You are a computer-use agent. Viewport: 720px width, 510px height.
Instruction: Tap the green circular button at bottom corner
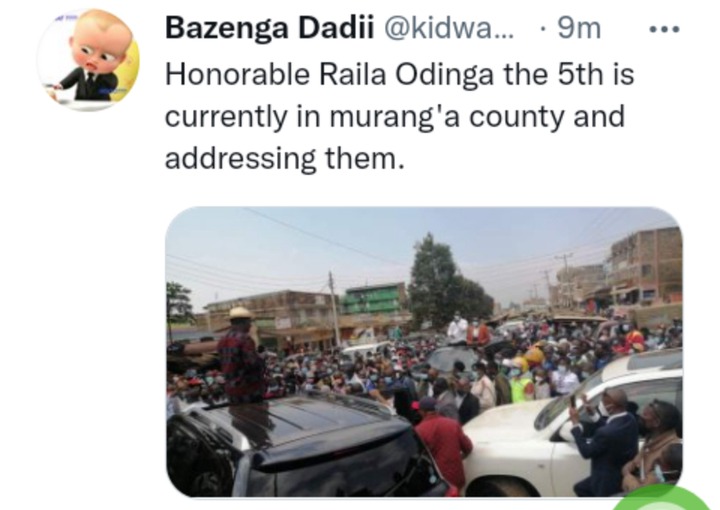(661, 498)
